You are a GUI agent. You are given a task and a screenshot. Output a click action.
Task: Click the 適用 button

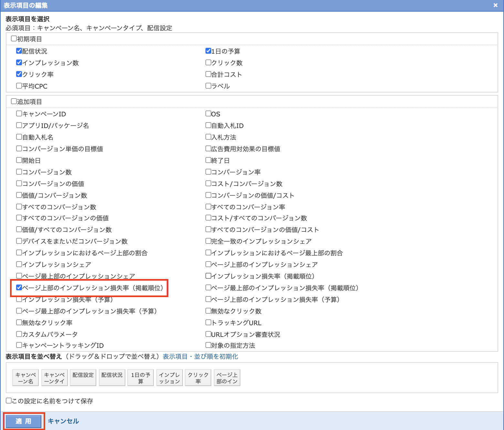click(x=24, y=421)
